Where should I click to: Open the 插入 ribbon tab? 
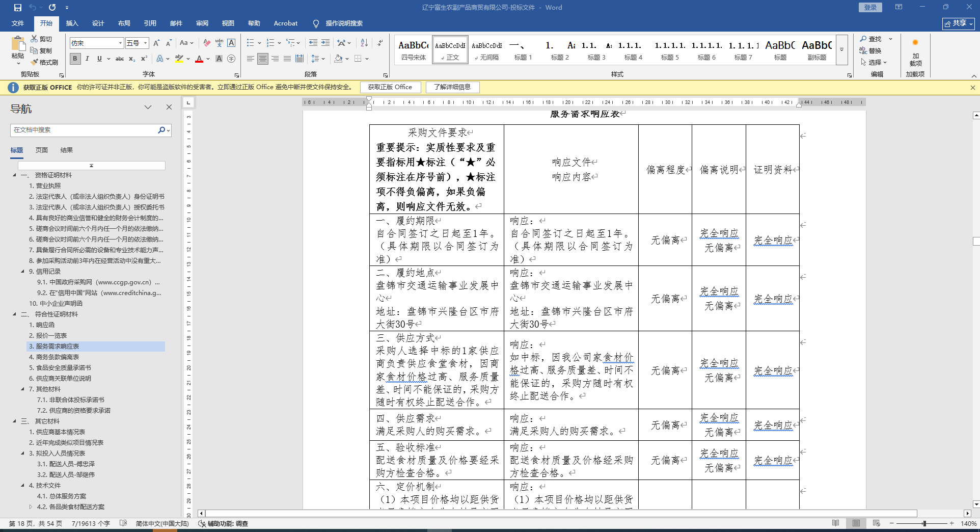click(72, 23)
